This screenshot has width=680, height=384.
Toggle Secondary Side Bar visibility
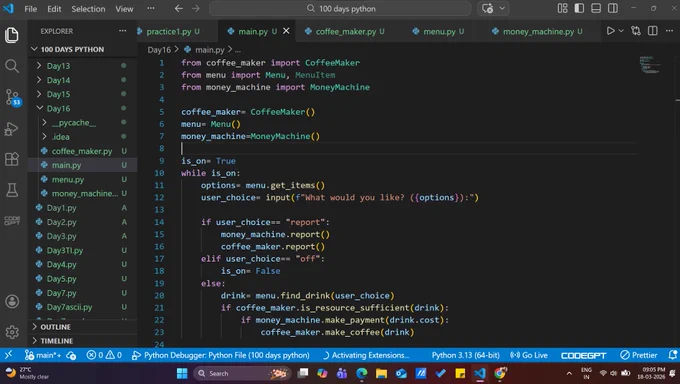coord(613,8)
